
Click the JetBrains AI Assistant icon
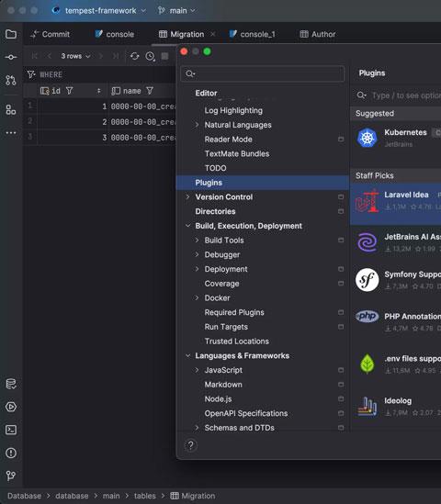pos(367,242)
